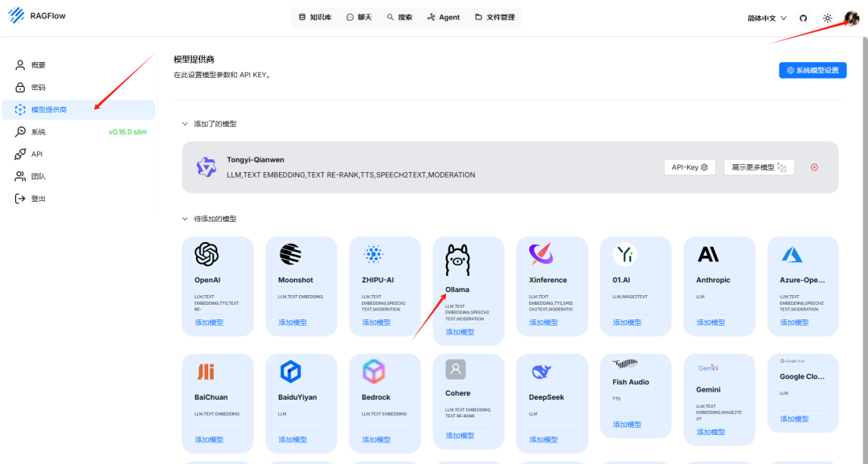Click the Fish Audio logo icon
Image resolution: width=868 pixels, height=464 pixels.
[x=625, y=363]
